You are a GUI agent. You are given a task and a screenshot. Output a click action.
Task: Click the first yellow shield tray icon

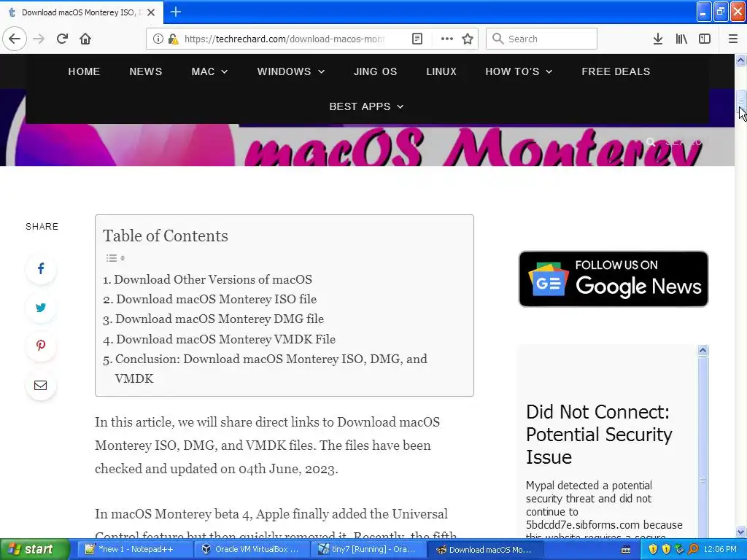653,550
